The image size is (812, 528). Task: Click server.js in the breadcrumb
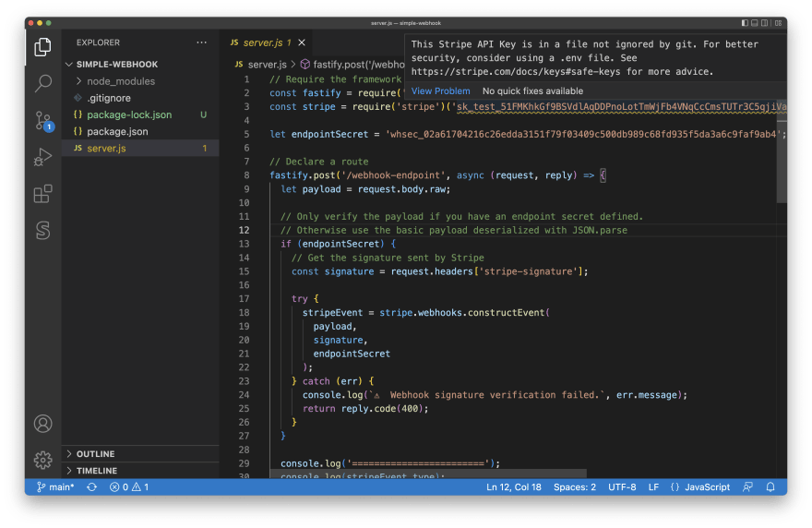coord(261,65)
